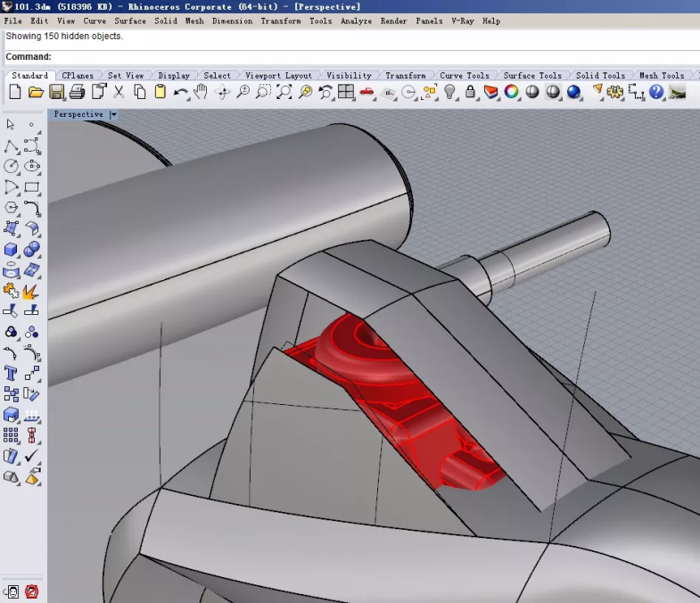
Task: Select the Circle tool in left toolbar
Action: coord(12,166)
